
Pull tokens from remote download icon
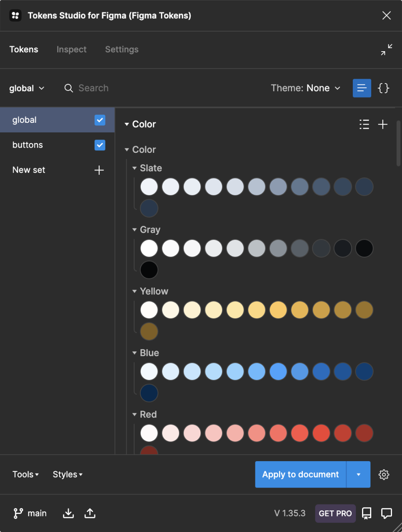(x=68, y=513)
